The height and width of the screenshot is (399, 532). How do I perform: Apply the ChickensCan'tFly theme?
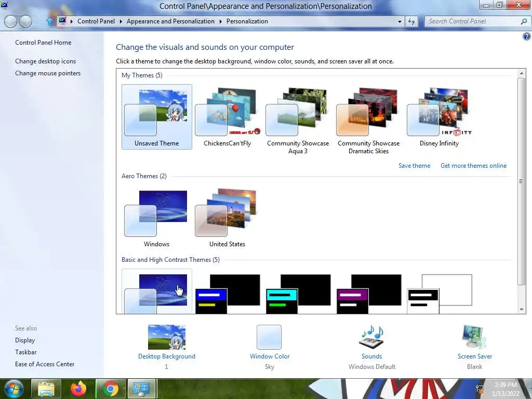[228, 117]
